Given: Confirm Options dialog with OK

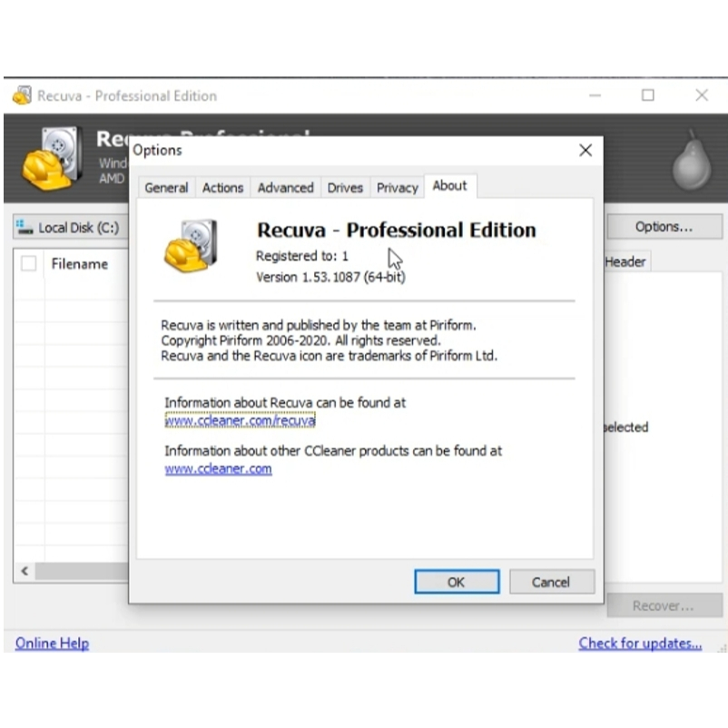Looking at the screenshot, I should point(457,582).
